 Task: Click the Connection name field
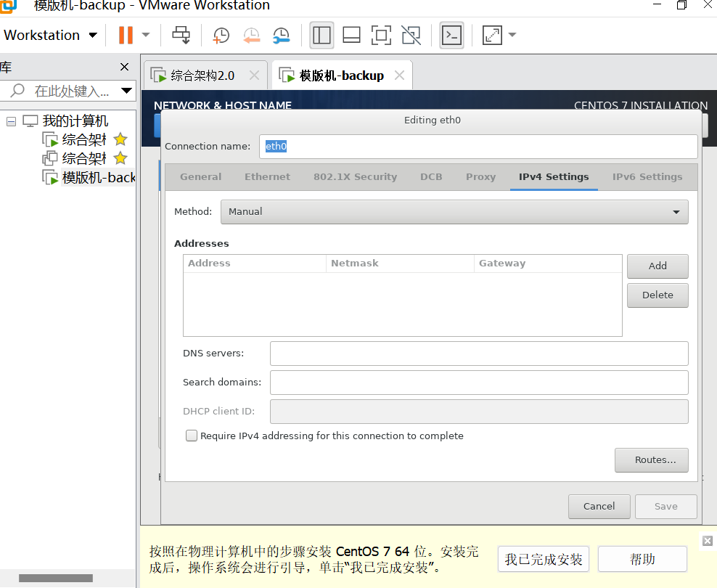478,147
